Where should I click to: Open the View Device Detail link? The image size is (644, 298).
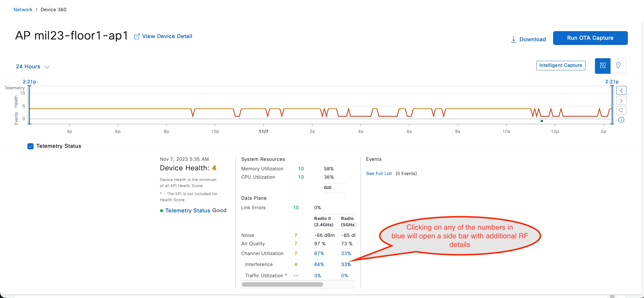tap(167, 36)
